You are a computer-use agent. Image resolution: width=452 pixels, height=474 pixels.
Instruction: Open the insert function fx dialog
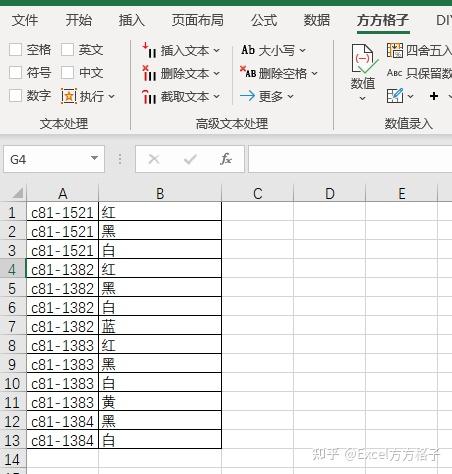(226, 159)
